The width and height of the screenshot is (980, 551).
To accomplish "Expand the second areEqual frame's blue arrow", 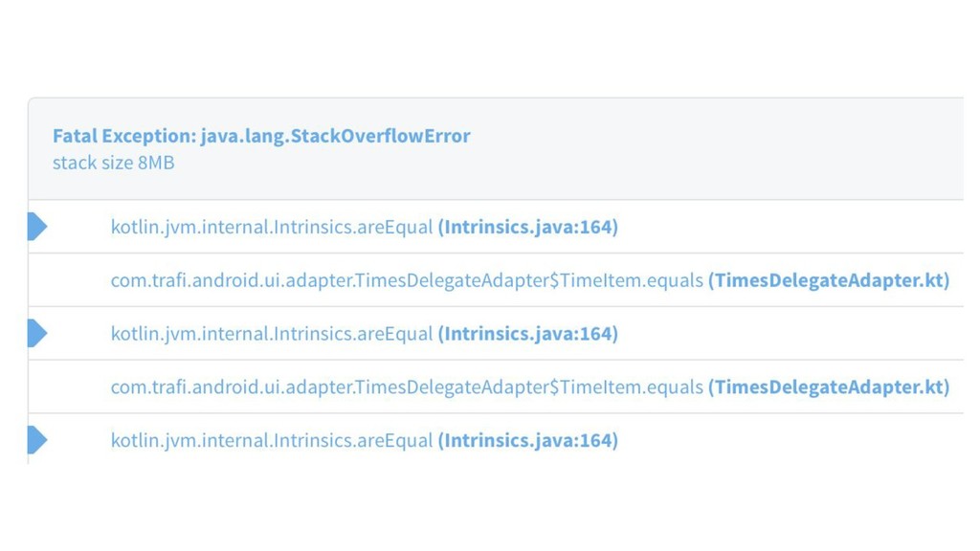I will 37,333.
